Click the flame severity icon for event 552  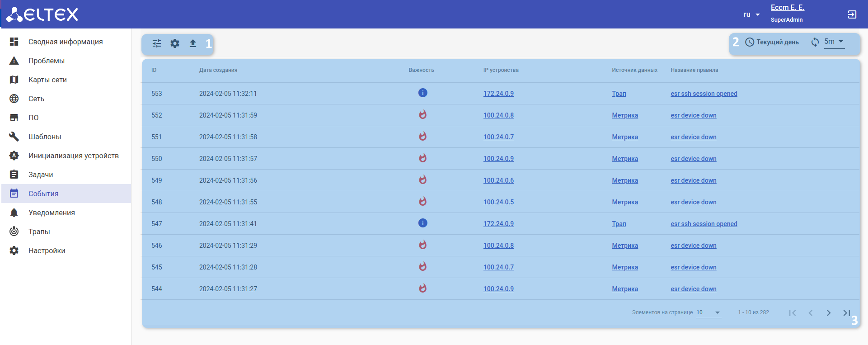422,114
